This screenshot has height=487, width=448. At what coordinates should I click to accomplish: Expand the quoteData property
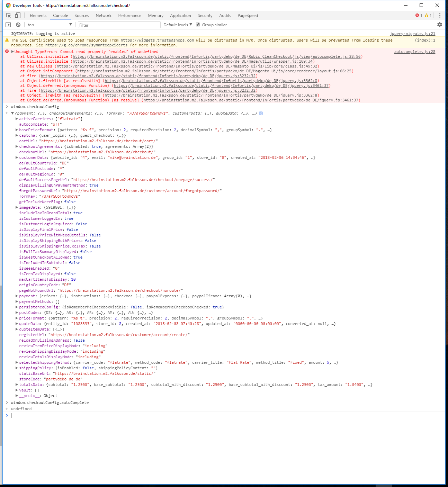point(16,324)
